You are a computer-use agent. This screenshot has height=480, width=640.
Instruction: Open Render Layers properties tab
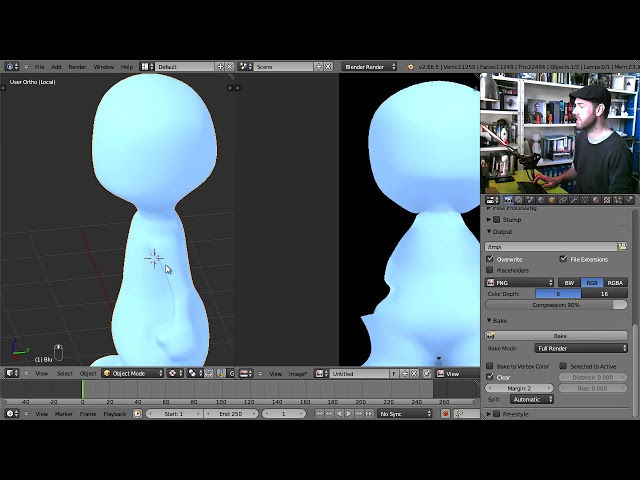tap(519, 200)
